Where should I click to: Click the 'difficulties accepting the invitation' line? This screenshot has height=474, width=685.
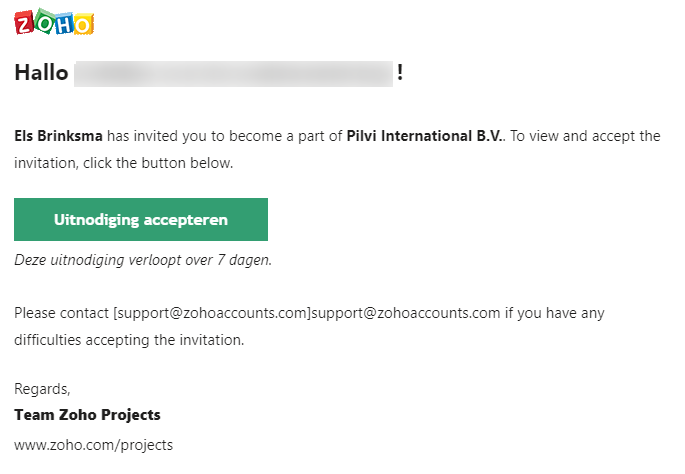point(129,340)
